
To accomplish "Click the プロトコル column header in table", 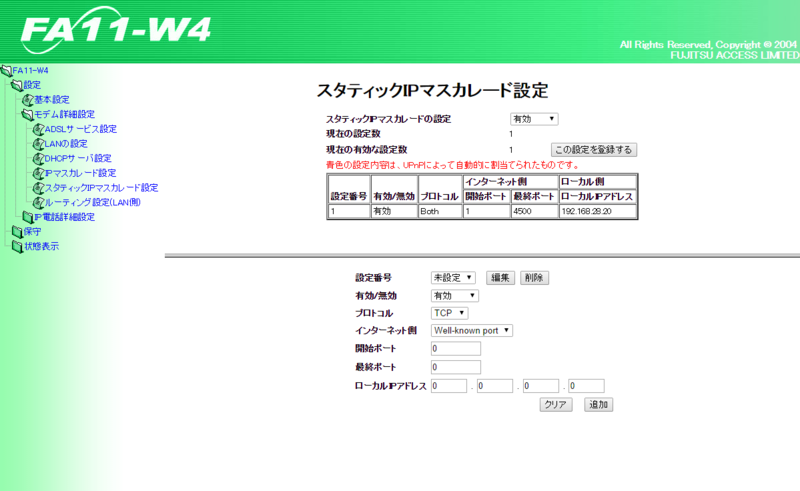I will click(440, 189).
